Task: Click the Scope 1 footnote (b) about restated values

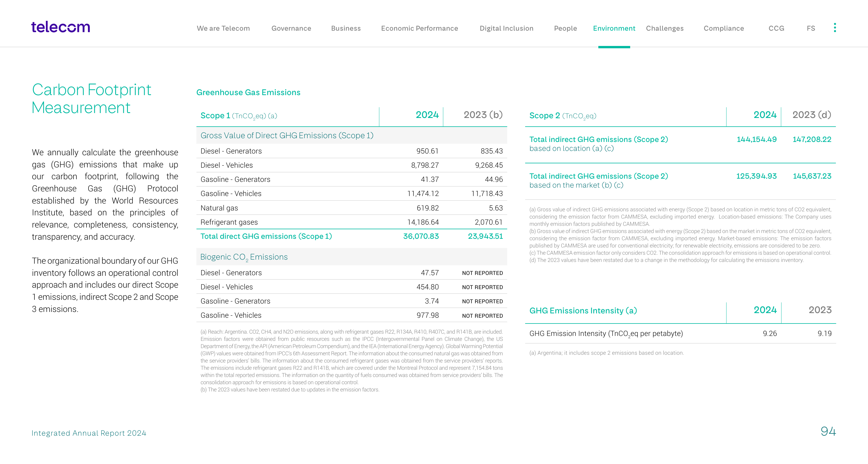Action: tap(290, 390)
